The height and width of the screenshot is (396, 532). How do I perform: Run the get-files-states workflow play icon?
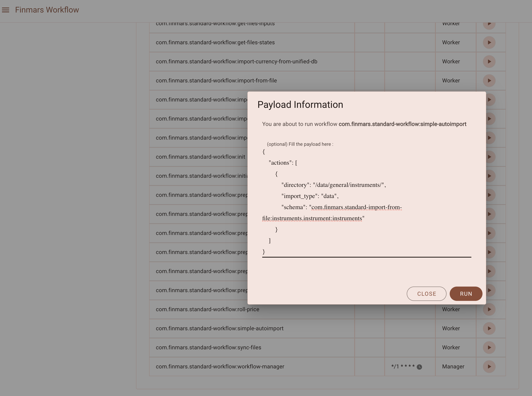[x=489, y=42]
